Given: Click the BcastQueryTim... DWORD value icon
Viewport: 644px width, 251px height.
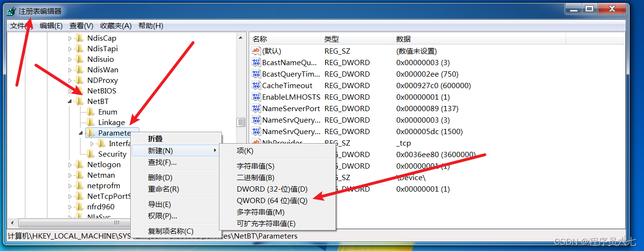Looking at the screenshot, I should [256, 74].
